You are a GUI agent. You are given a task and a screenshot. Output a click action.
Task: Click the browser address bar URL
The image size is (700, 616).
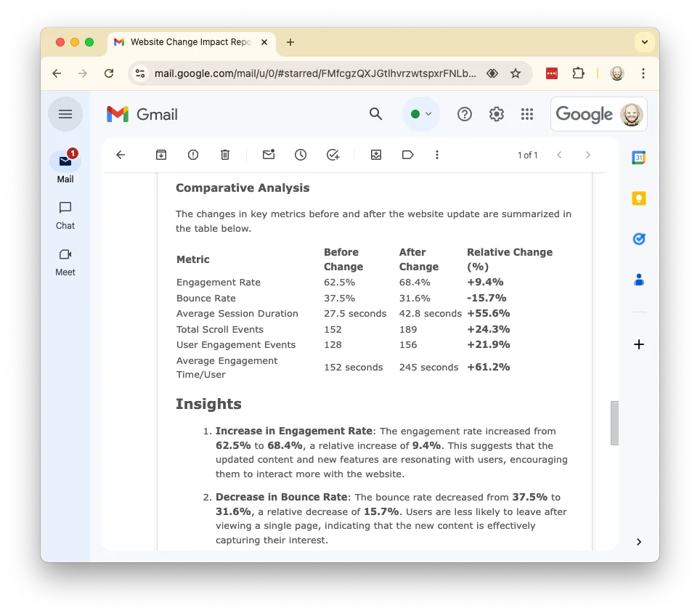tap(315, 73)
